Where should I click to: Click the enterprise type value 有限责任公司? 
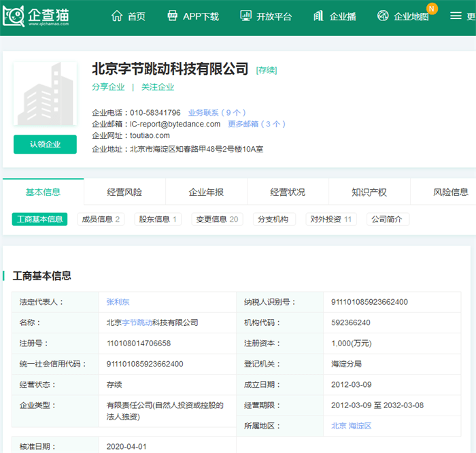pyautogui.click(x=165, y=411)
